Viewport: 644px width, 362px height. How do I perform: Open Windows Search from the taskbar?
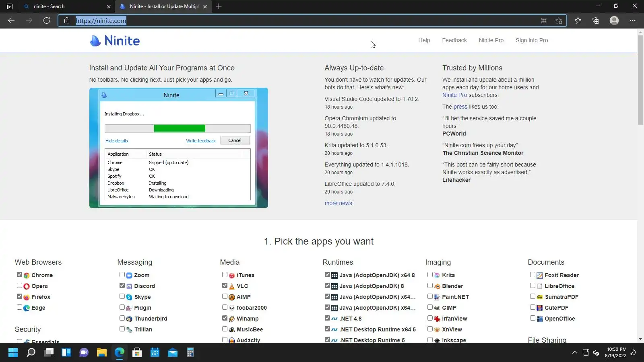31,353
